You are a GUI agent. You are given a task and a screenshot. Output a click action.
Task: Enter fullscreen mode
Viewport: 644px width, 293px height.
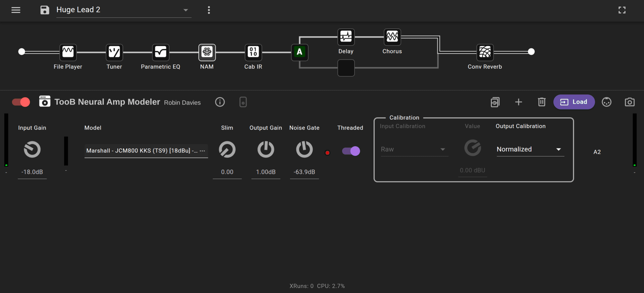tap(622, 10)
